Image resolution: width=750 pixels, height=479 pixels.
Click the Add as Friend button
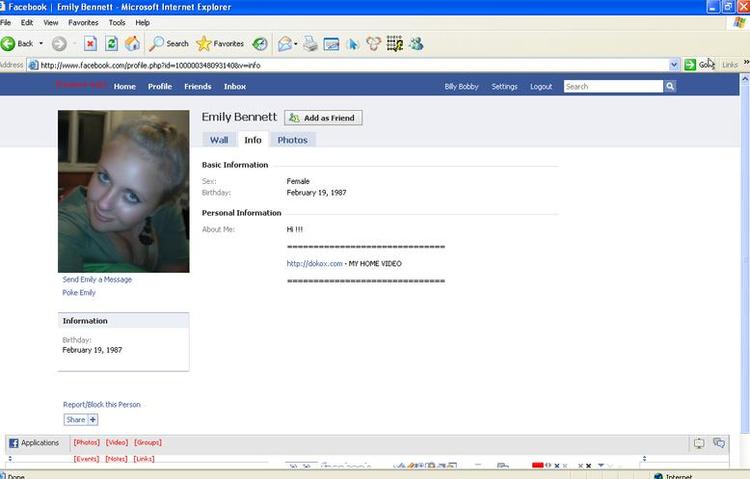tap(323, 118)
